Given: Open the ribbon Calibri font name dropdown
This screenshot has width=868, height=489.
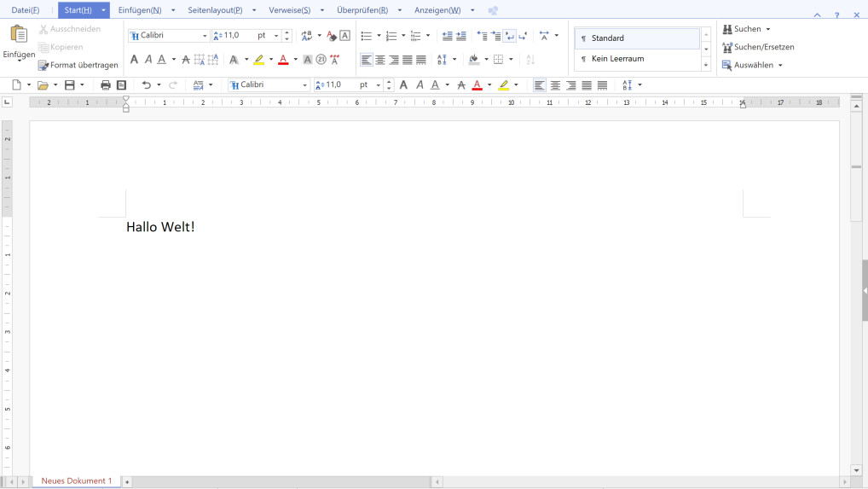Looking at the screenshot, I should coord(205,36).
